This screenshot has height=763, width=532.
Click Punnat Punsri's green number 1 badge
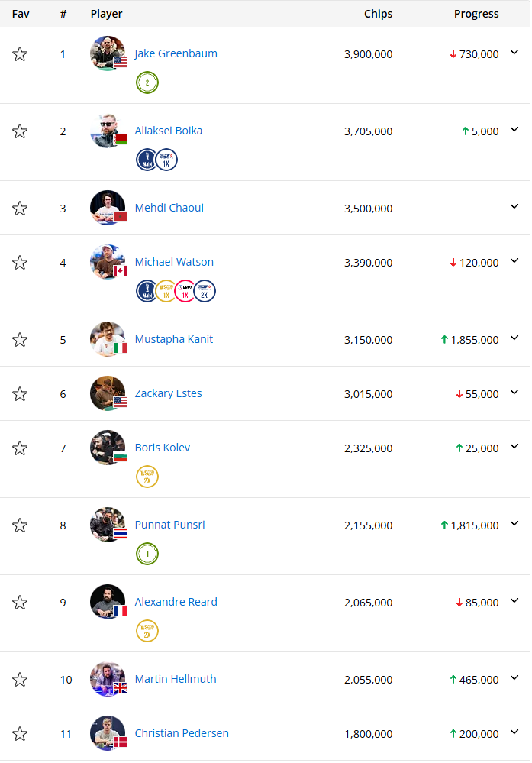point(147,554)
